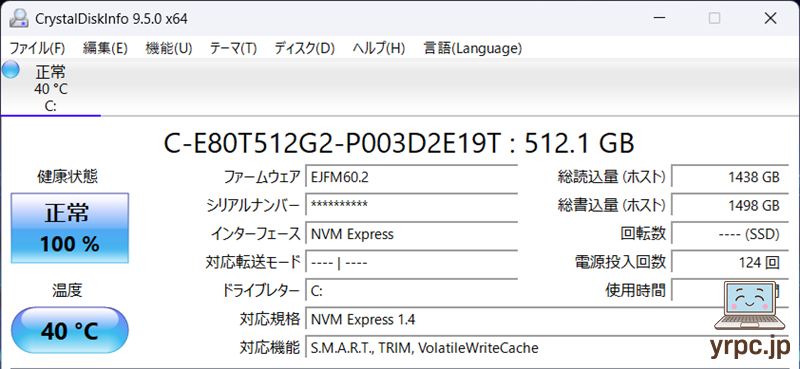Open the ヘルプ(H) menu
The image size is (800, 369).
tap(379, 48)
